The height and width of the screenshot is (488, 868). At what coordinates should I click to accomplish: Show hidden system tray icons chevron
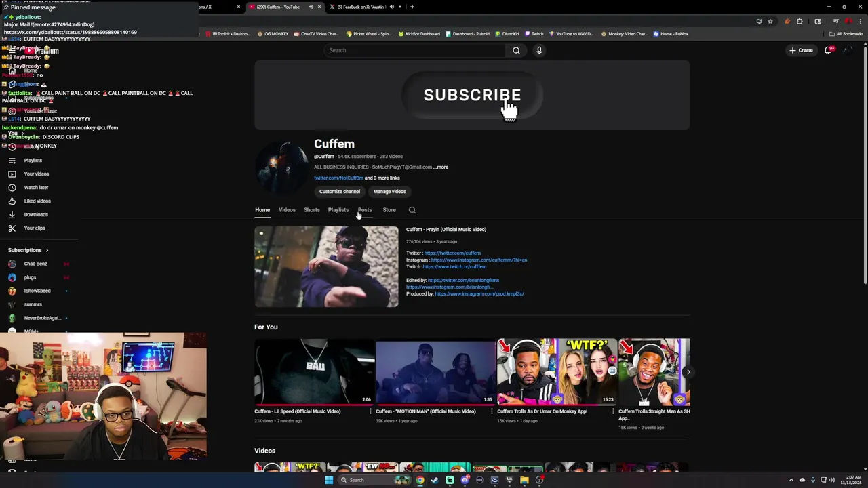(791, 480)
